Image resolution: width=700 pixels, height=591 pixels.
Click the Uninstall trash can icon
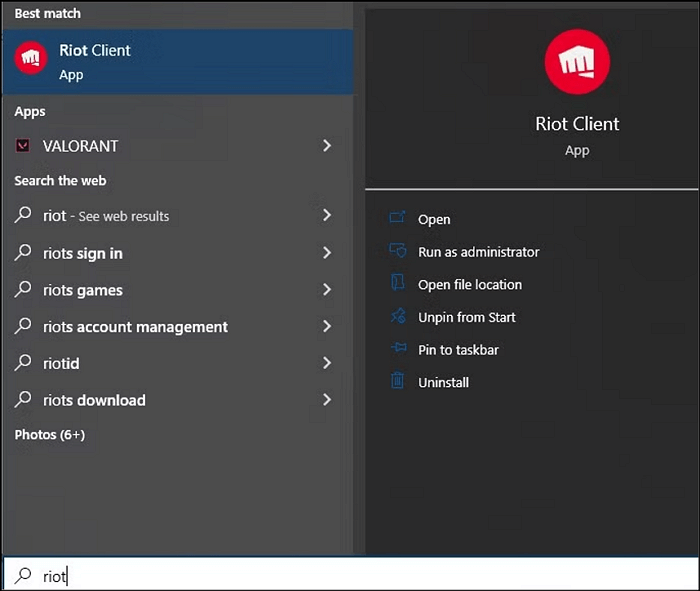397,381
